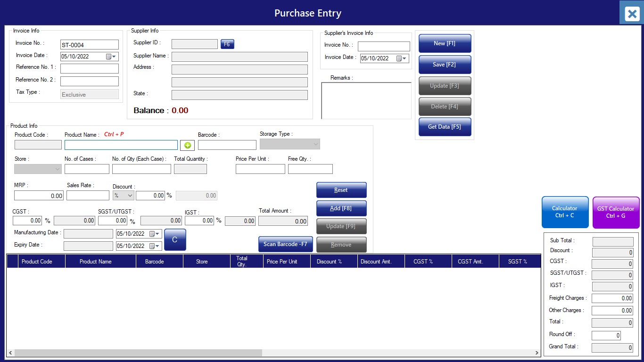Click the F6 supplier lookup button
The width and height of the screenshot is (644, 362).
(x=227, y=44)
